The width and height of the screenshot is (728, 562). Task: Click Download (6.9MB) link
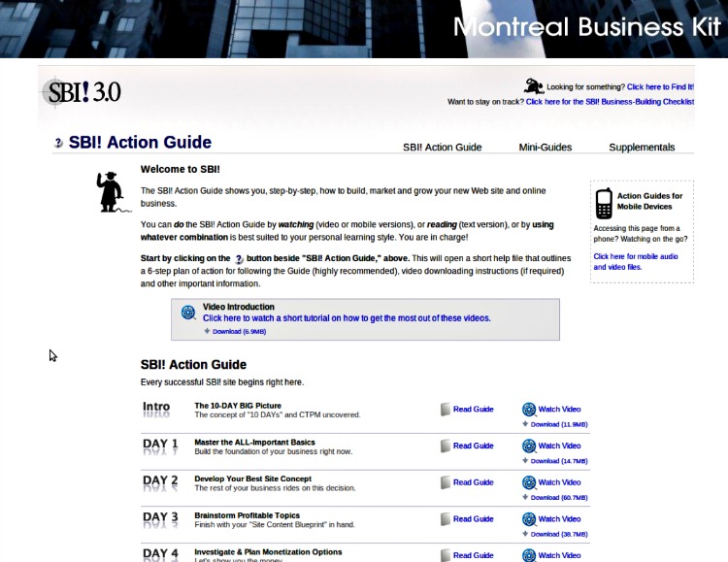click(239, 332)
